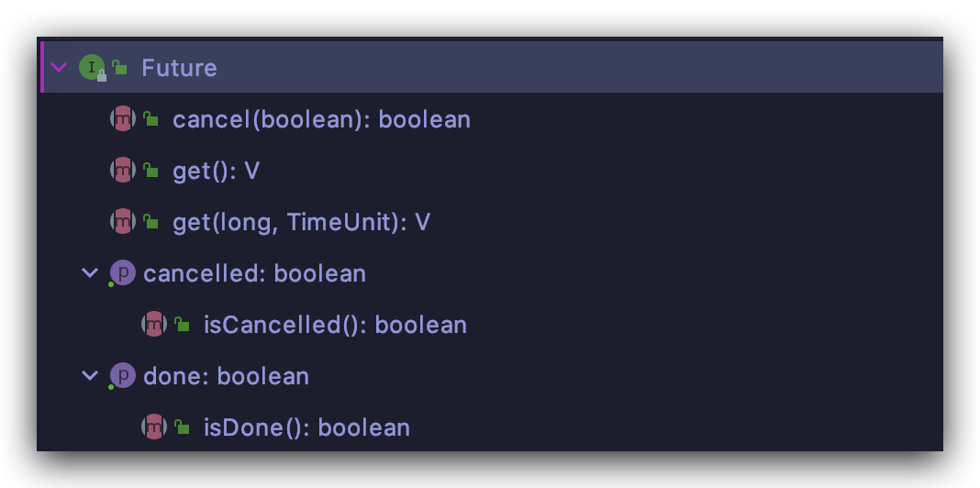Click the method icon beside get(): V
980x488 pixels.
(122, 171)
